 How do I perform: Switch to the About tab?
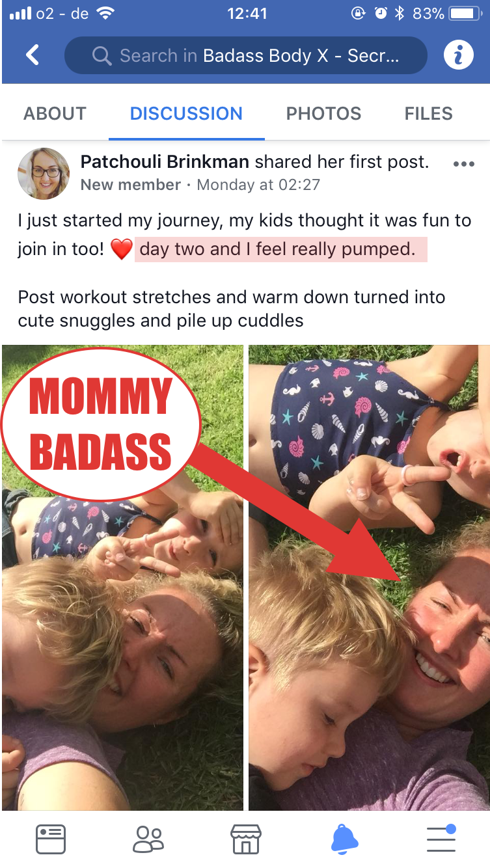pyautogui.click(x=55, y=113)
